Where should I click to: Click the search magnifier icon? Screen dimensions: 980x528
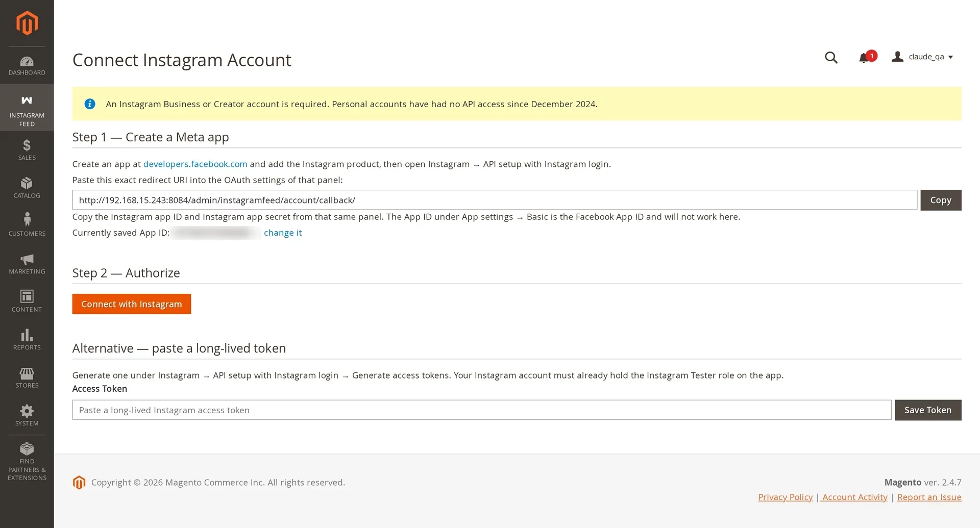[x=831, y=57]
